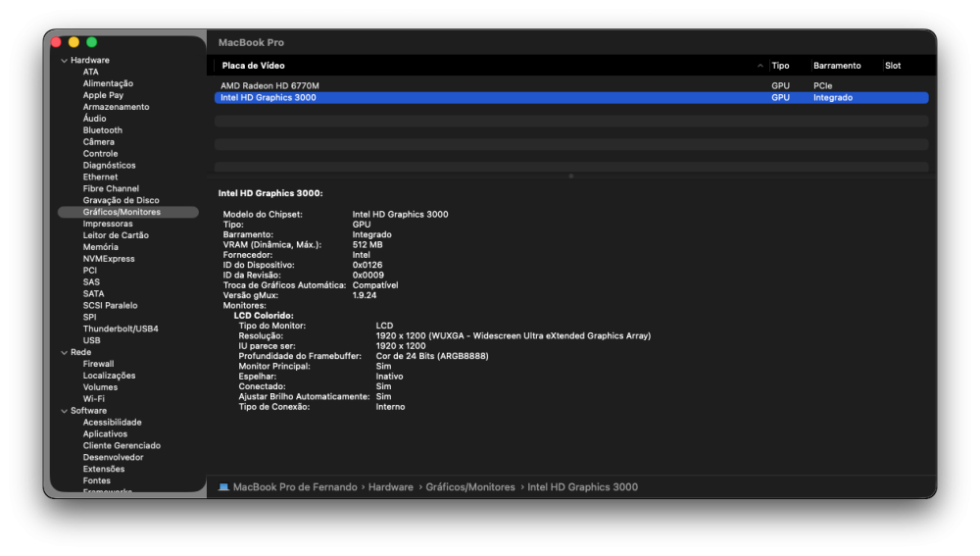The height and width of the screenshot is (556, 980).
Task: Select Wi-Fi under Rede
Action: tap(93, 399)
